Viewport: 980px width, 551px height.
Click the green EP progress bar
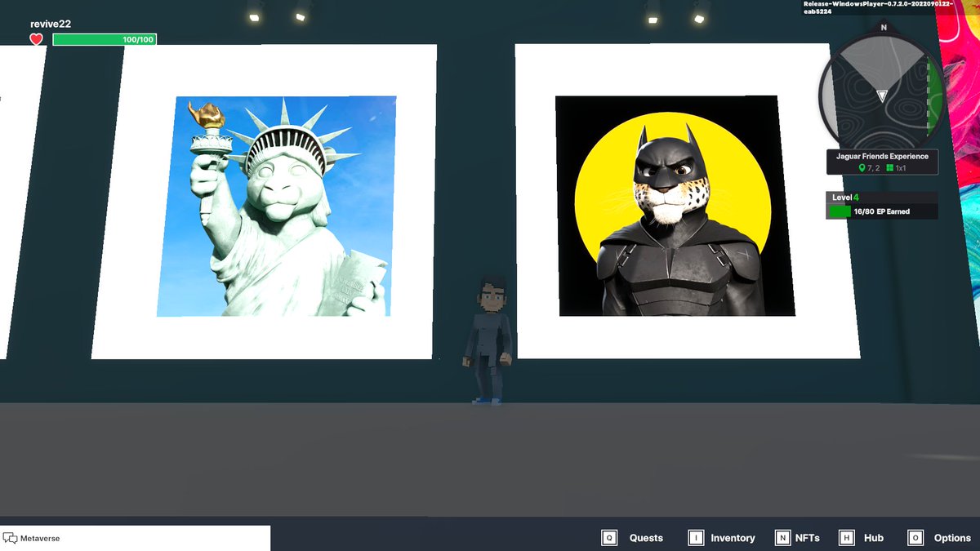(840, 211)
